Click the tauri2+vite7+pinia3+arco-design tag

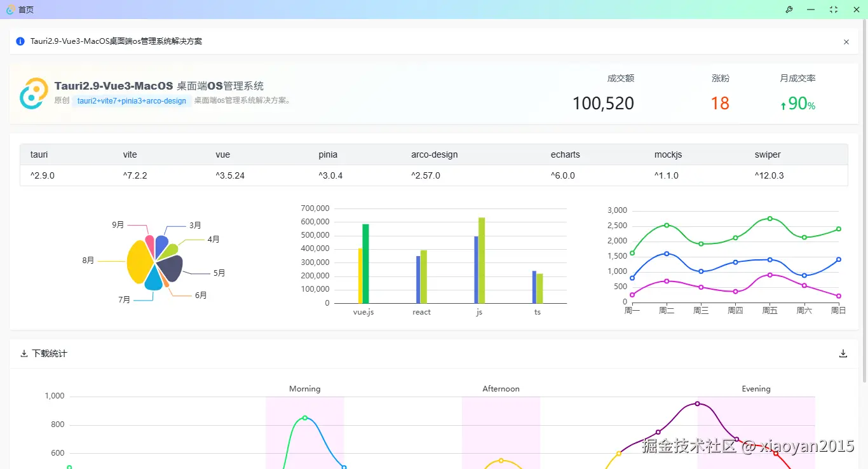click(x=132, y=101)
